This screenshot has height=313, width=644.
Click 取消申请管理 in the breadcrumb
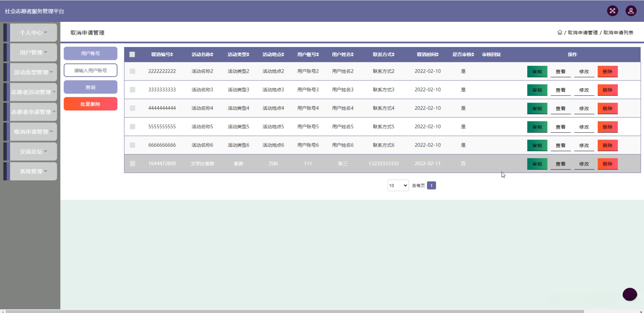(582, 33)
